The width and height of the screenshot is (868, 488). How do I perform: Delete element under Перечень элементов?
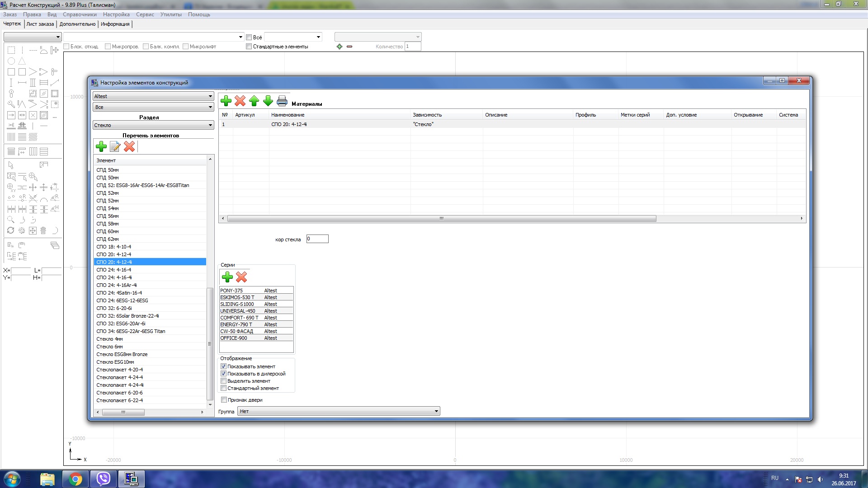click(129, 146)
